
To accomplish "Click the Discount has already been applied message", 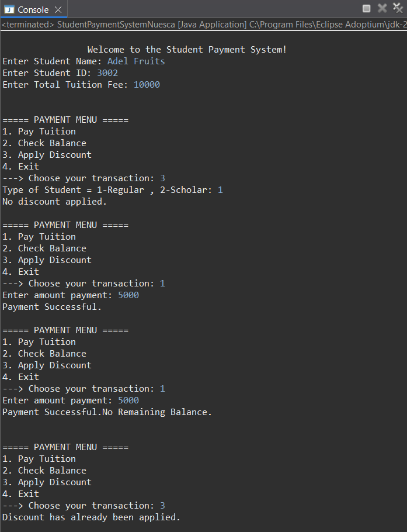I will [x=92, y=517].
